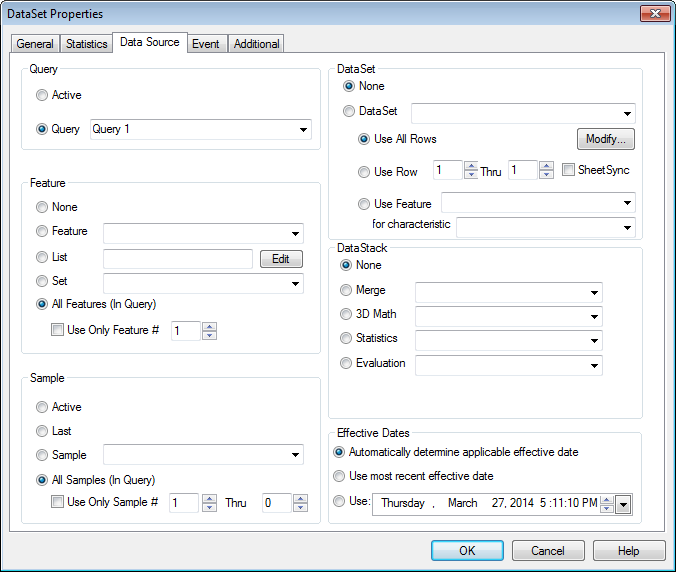Expand the Query 1 dropdown
676x572 pixels.
coord(302,130)
